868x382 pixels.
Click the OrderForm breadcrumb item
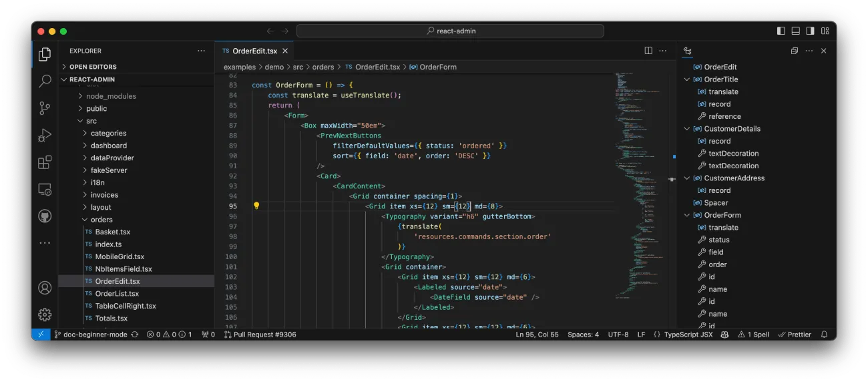pyautogui.click(x=437, y=67)
